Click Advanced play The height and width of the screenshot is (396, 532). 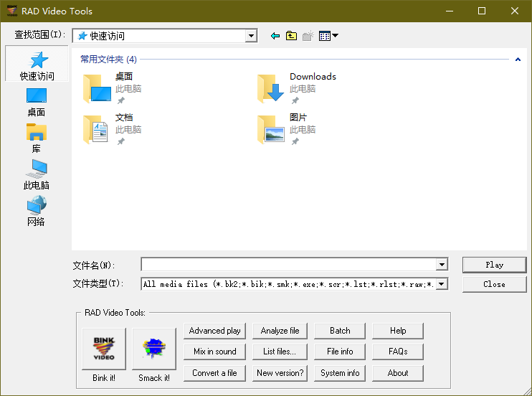[215, 331]
